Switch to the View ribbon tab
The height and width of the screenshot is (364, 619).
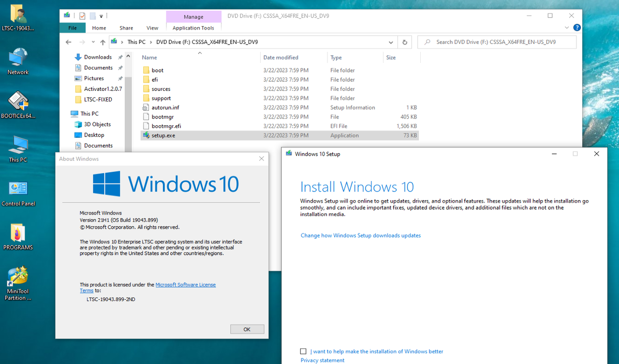[152, 28]
